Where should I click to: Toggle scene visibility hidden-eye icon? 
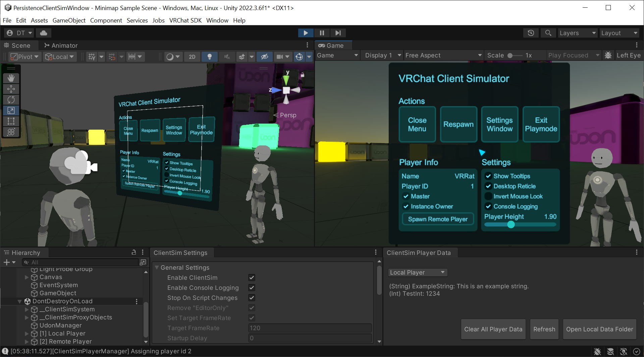click(x=265, y=57)
